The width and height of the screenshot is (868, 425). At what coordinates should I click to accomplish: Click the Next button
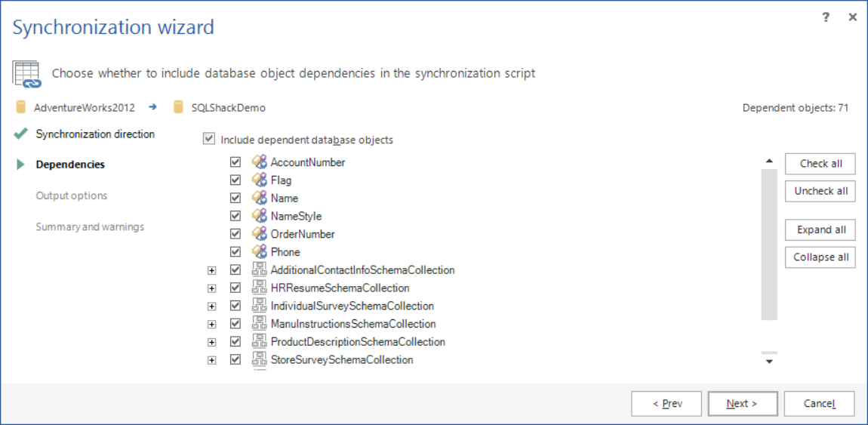pyautogui.click(x=742, y=404)
